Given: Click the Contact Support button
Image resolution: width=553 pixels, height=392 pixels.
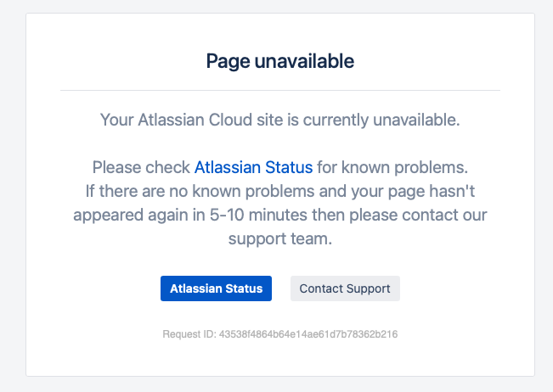Looking at the screenshot, I should pos(345,288).
